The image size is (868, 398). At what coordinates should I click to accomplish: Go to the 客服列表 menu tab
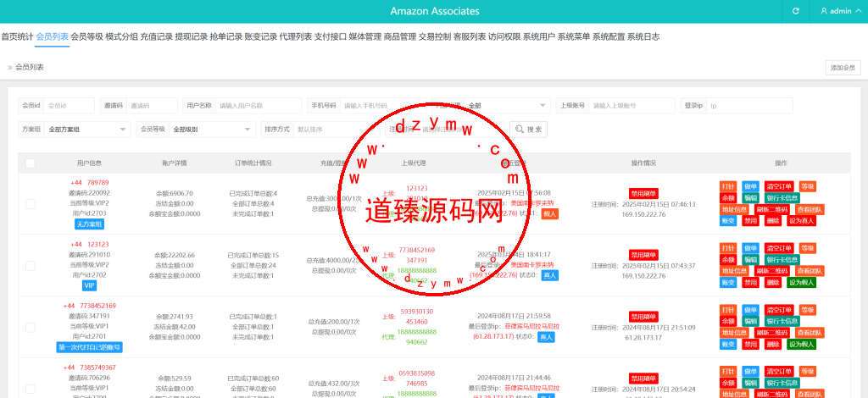pyautogui.click(x=470, y=37)
